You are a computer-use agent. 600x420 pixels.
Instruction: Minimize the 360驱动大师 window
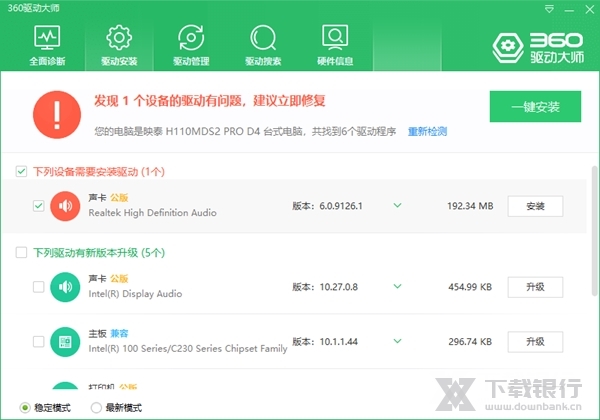pyautogui.click(x=569, y=10)
